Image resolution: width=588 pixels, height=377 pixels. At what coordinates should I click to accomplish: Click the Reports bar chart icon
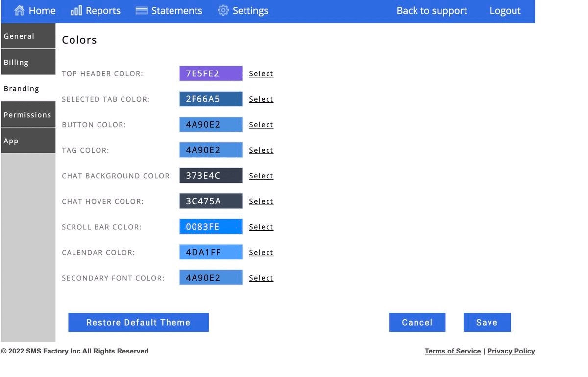(x=76, y=10)
